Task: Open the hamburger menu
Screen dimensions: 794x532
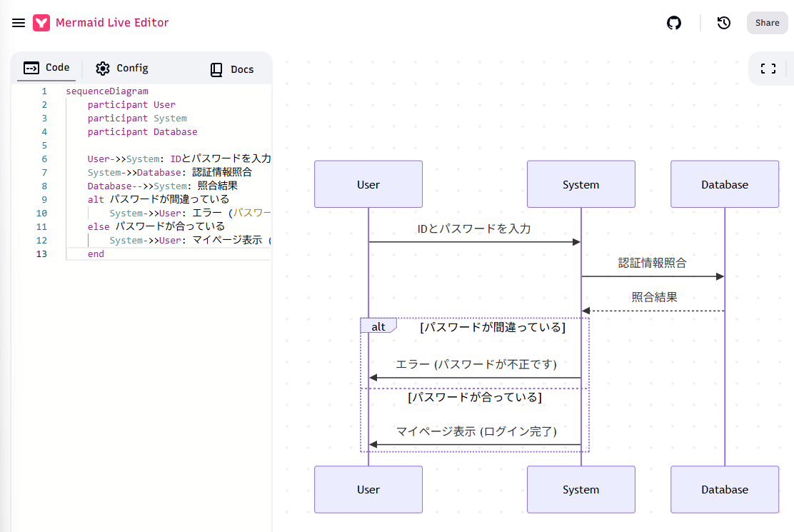Action: [x=19, y=23]
